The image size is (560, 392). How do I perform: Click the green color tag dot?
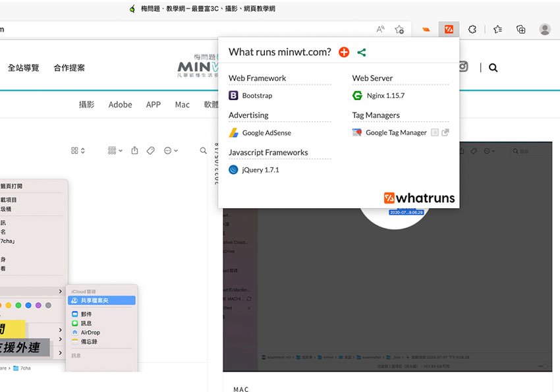[18, 305]
